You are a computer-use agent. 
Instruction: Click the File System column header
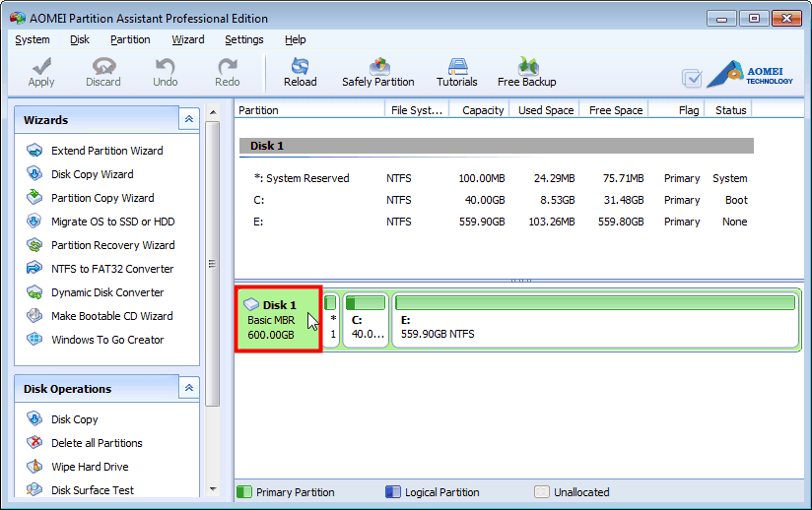[417, 110]
